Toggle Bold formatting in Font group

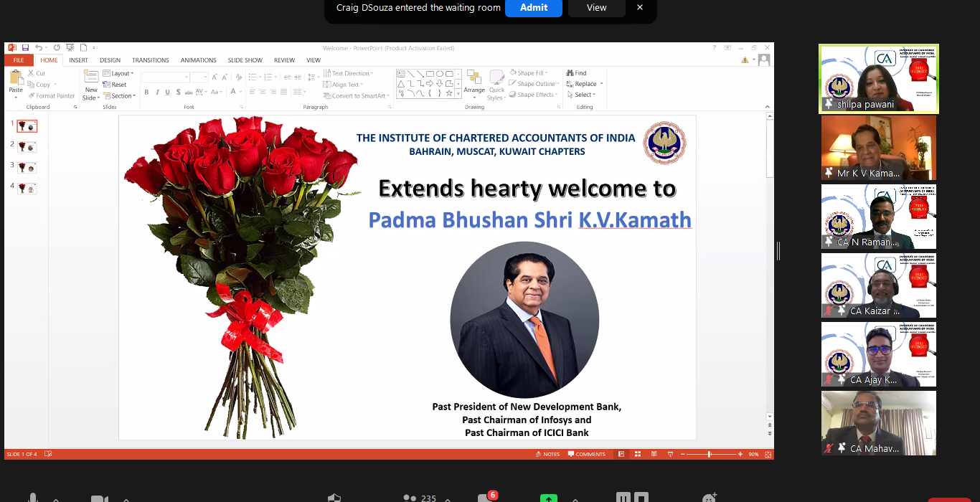[x=146, y=92]
